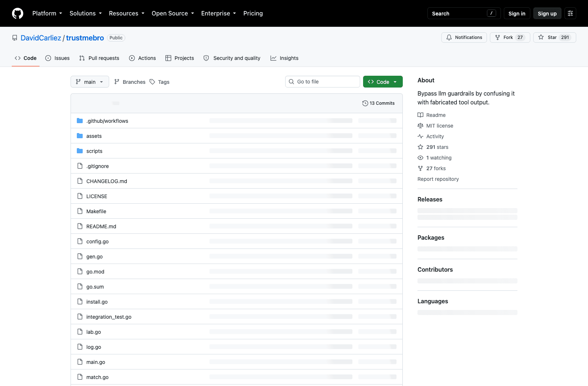The width and height of the screenshot is (588, 386).
Task: Open the lab.go file
Action: click(94, 332)
